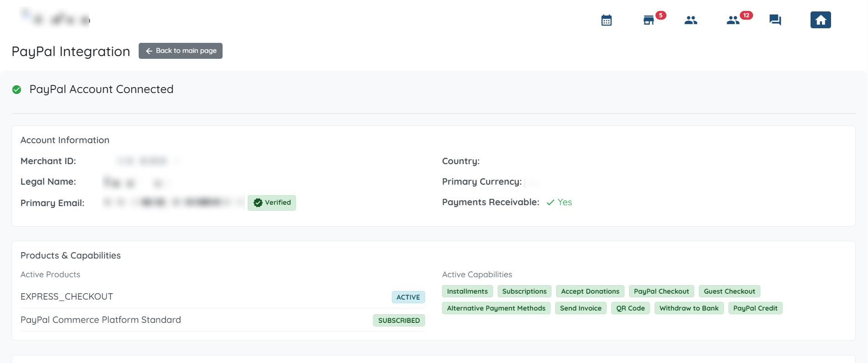Open the chat messages icon

pyautogui.click(x=775, y=20)
